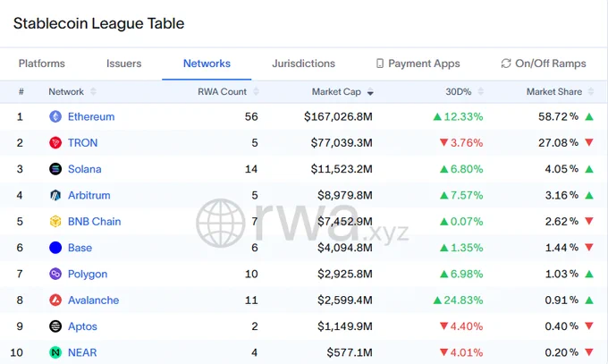Click the $11,523.2M market cap value
Image resolution: width=608 pixels, height=364 pixels.
pyautogui.click(x=342, y=169)
